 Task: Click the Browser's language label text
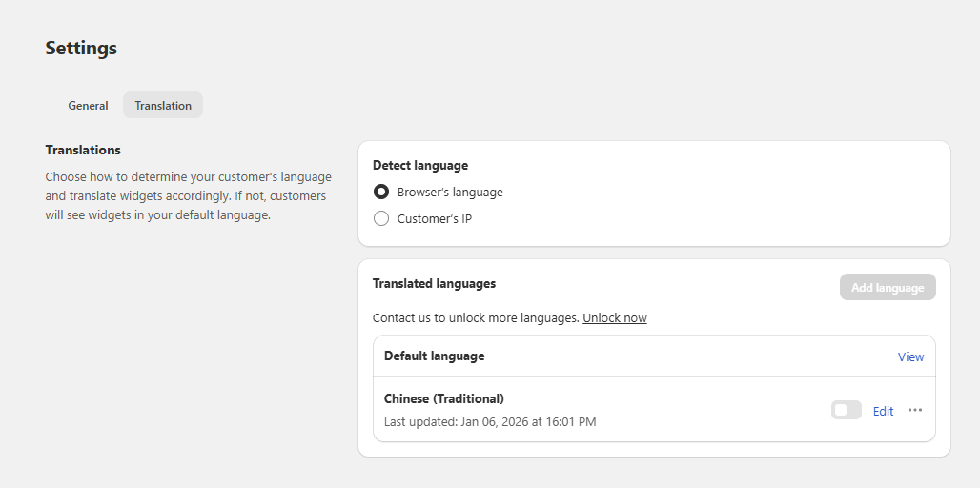point(450,192)
